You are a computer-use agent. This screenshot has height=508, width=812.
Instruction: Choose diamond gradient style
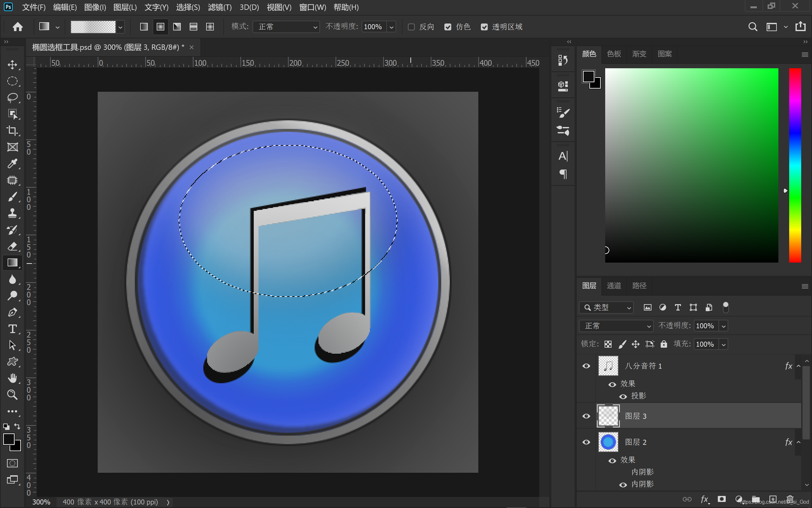(x=210, y=27)
